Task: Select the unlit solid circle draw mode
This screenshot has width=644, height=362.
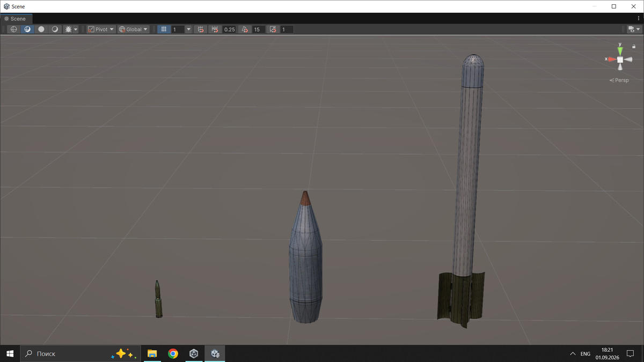Action: point(41,29)
